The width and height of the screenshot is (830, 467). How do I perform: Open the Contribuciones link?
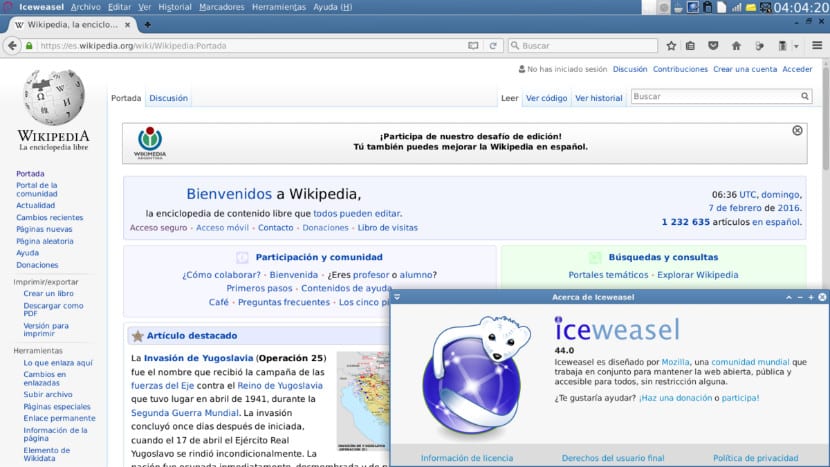(x=680, y=69)
